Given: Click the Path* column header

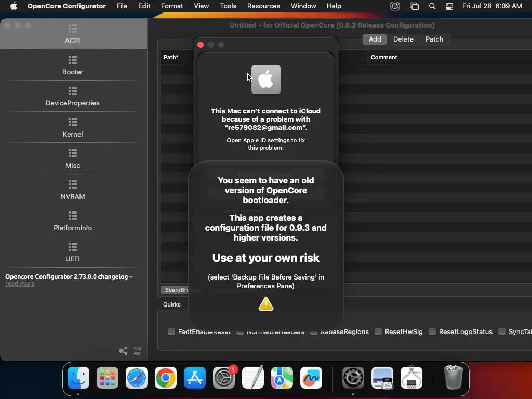Looking at the screenshot, I should pyautogui.click(x=171, y=57).
